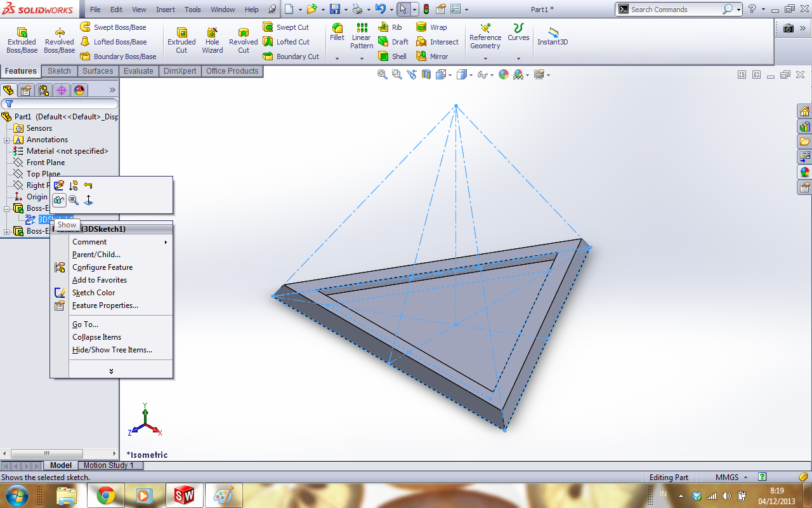
Task: Select the Swept Boss/Base tool
Action: click(113, 27)
